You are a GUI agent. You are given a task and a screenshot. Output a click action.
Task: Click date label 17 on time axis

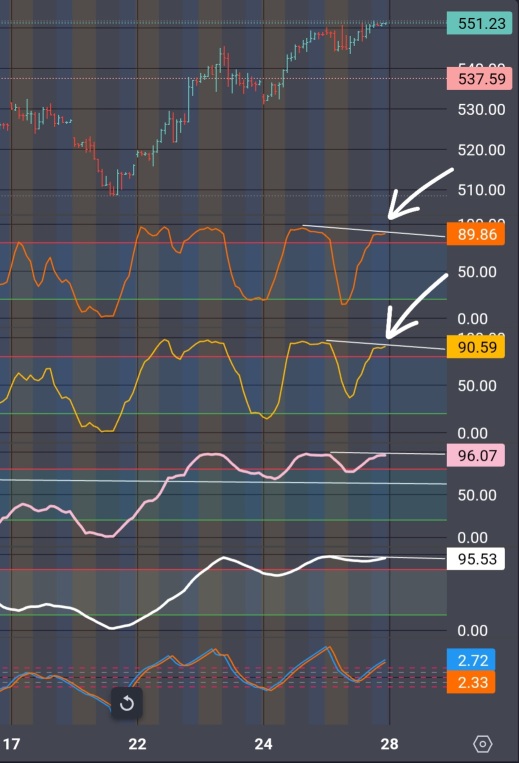(x=12, y=744)
